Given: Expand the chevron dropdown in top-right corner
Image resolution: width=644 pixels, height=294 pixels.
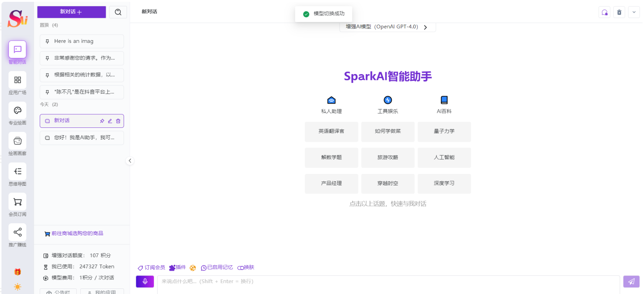Looking at the screenshot, I should tap(634, 13).
